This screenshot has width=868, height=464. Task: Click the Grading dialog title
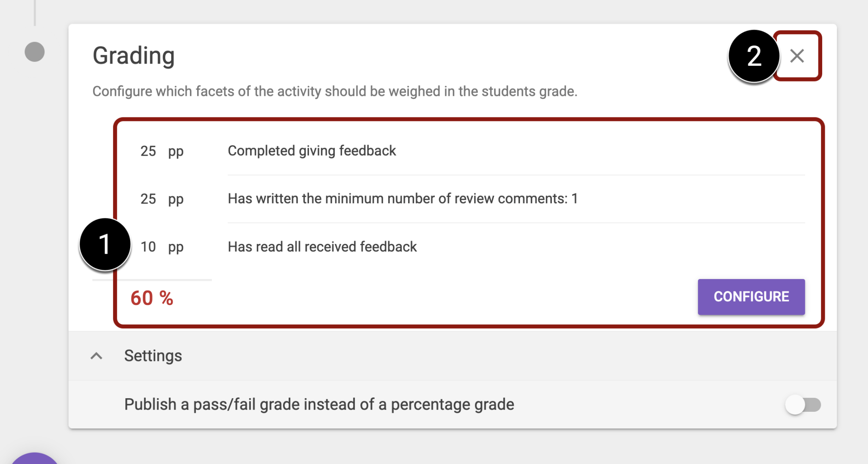tap(134, 55)
